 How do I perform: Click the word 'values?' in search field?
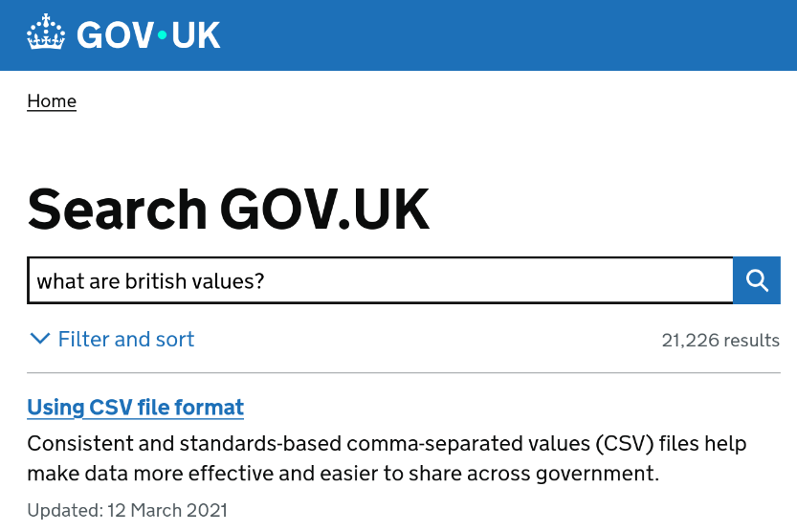point(231,280)
